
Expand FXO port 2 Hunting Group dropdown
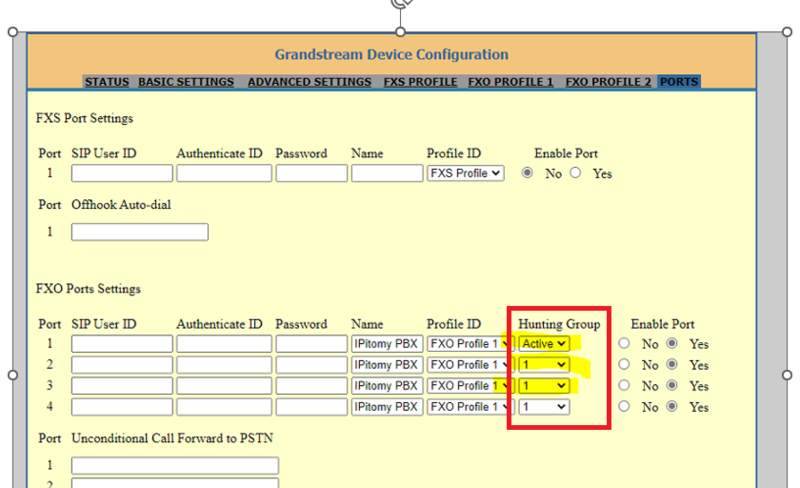(x=543, y=365)
